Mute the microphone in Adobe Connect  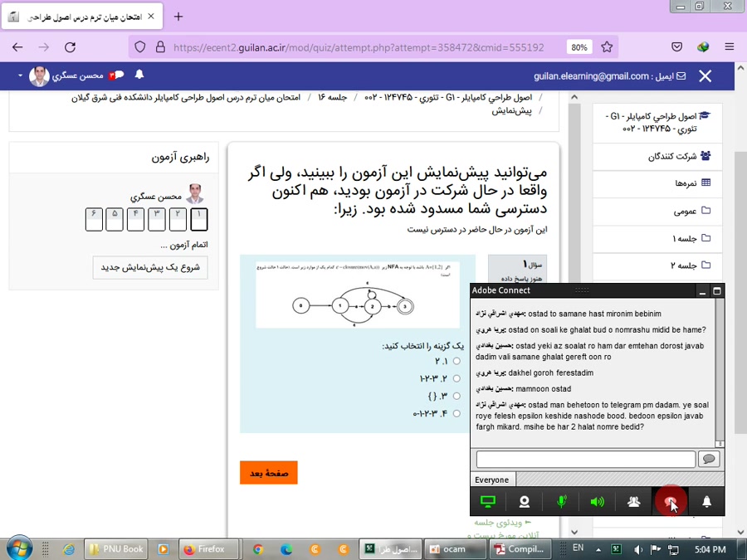click(x=561, y=502)
